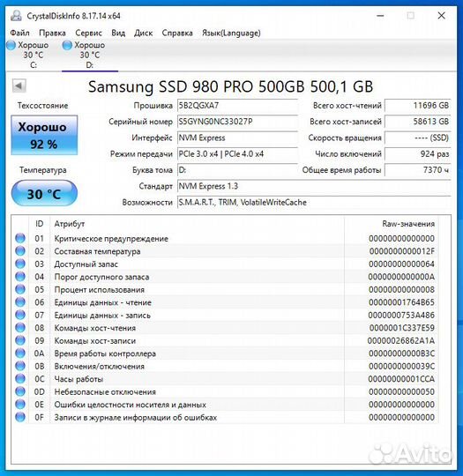This screenshot has width=463, height=476.
Task: Click status dot for 0F Записи в журнале
Action: pyautogui.click(x=20, y=417)
